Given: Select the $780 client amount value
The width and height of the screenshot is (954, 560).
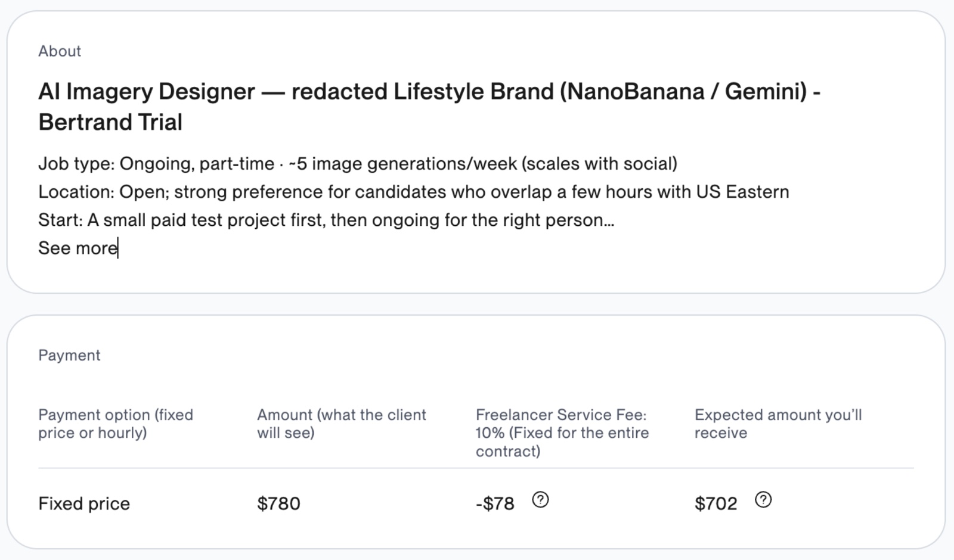Looking at the screenshot, I should pyautogui.click(x=278, y=503).
